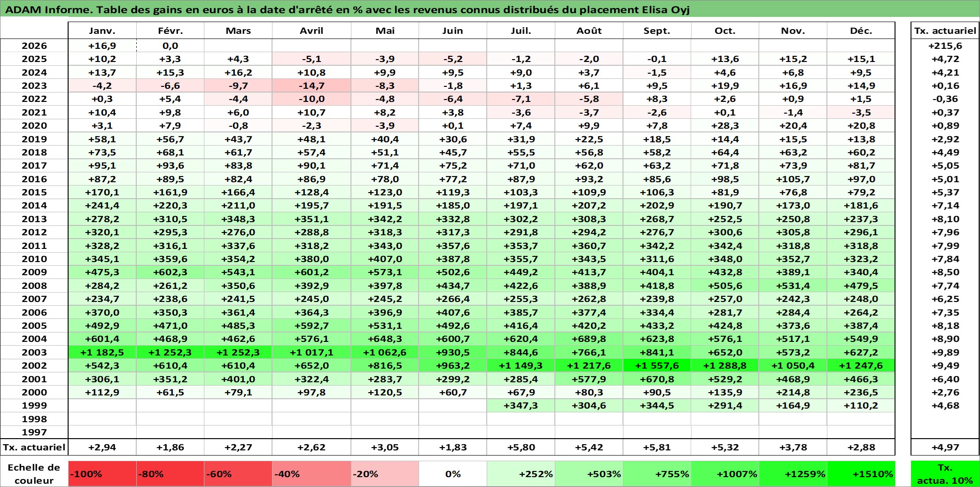
Task: Select the +602,3 cell in February 2009
Action: click(170, 272)
